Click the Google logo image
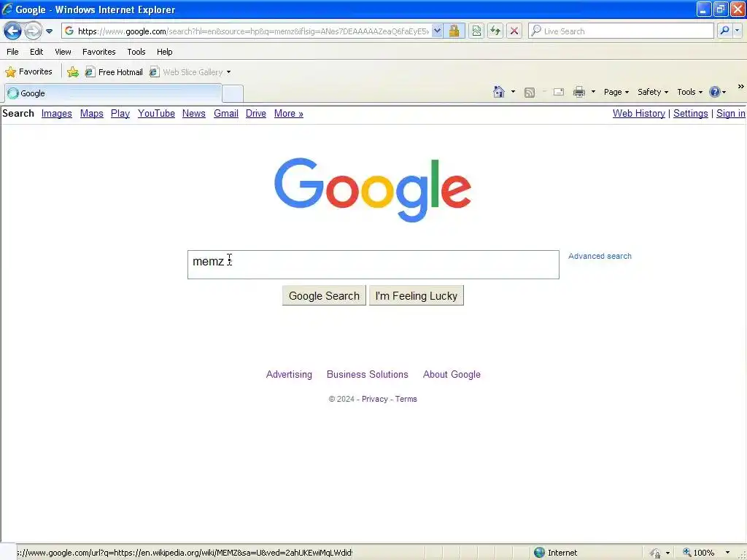The height and width of the screenshot is (560, 747). point(373,190)
